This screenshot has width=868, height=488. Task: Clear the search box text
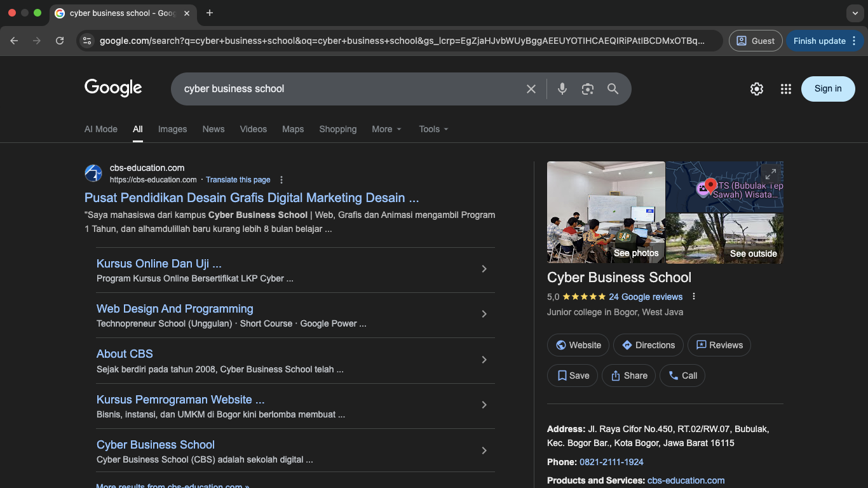point(531,89)
